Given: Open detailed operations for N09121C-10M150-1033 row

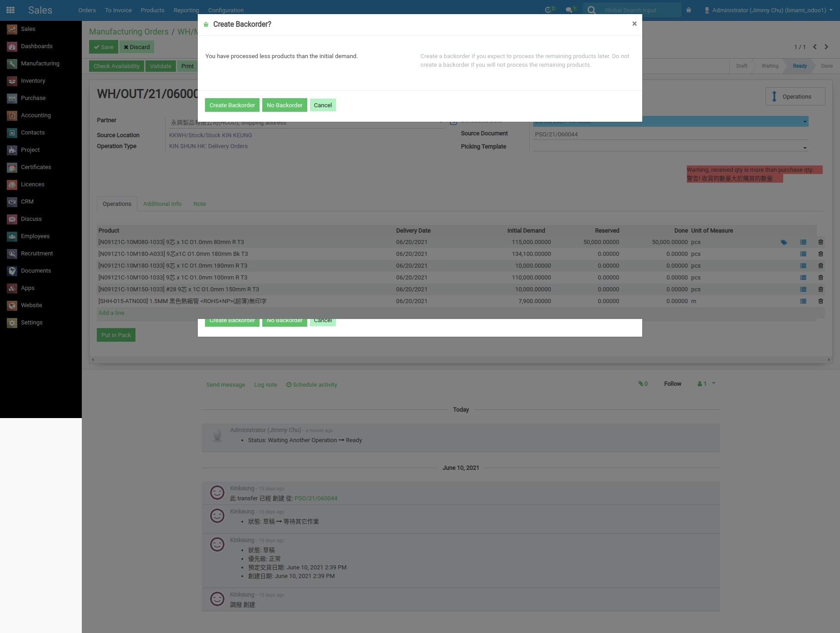Looking at the screenshot, I should click(x=803, y=289).
